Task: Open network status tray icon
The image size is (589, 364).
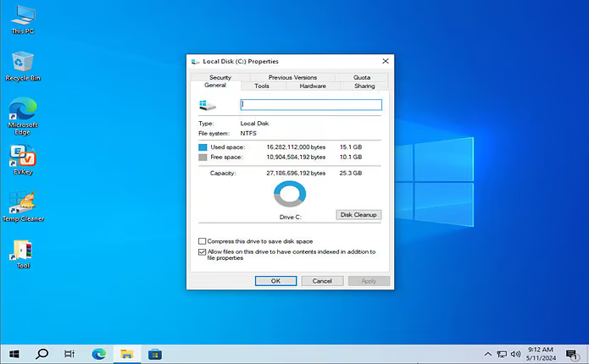Action: (x=502, y=354)
